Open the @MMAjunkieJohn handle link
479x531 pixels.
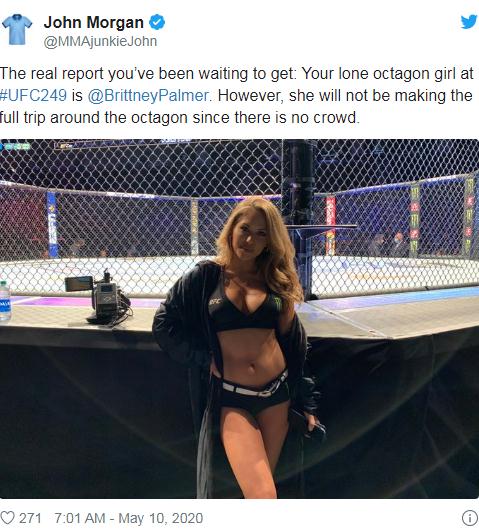pos(100,41)
